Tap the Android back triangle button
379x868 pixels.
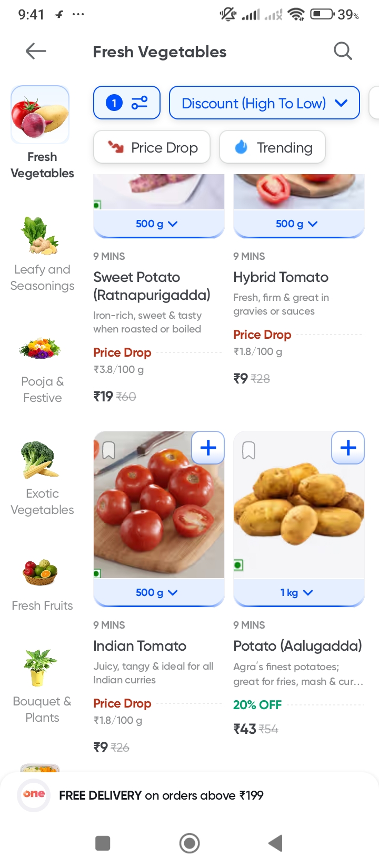(x=276, y=843)
